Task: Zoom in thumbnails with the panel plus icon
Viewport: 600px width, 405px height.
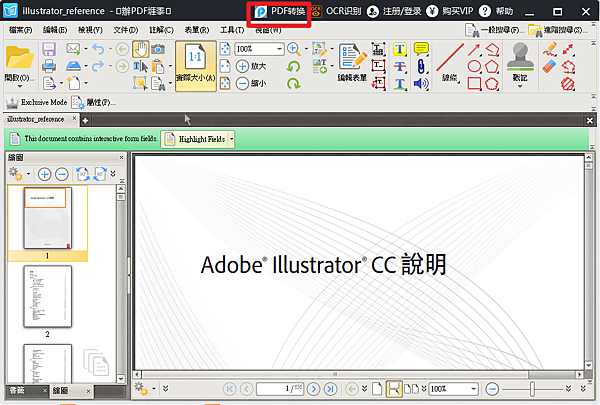Action: point(44,175)
